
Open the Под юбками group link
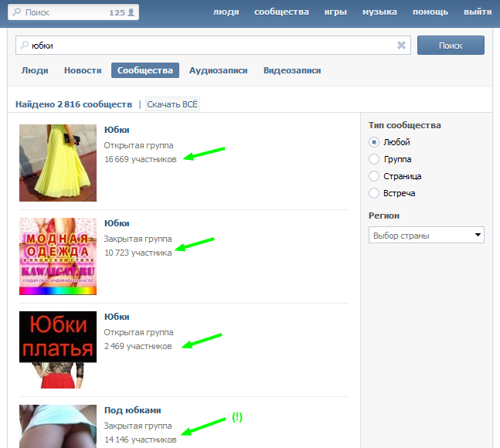click(x=133, y=410)
